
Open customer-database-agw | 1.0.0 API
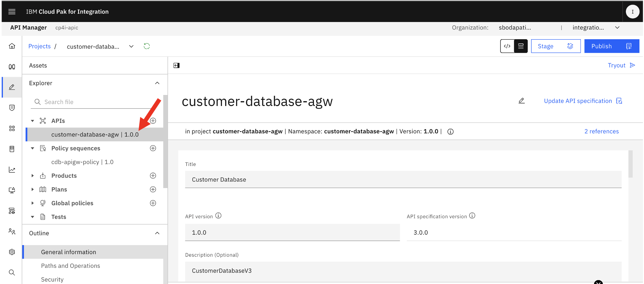coord(95,135)
